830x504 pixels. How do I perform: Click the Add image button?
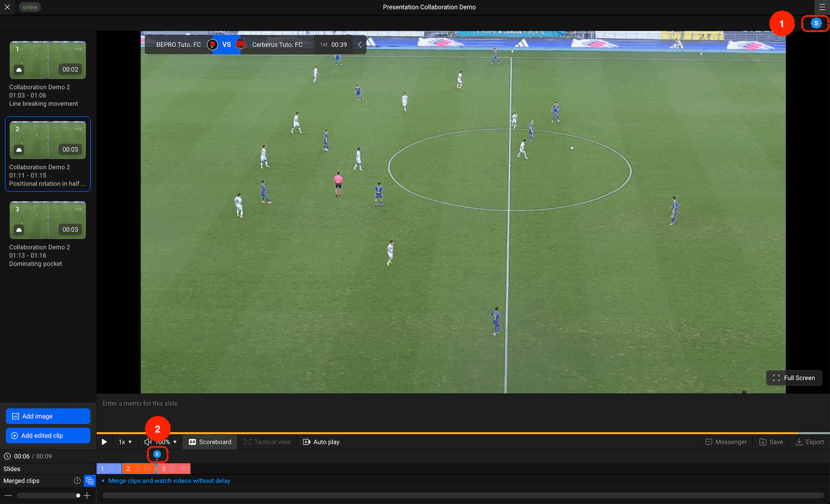pyautogui.click(x=48, y=416)
